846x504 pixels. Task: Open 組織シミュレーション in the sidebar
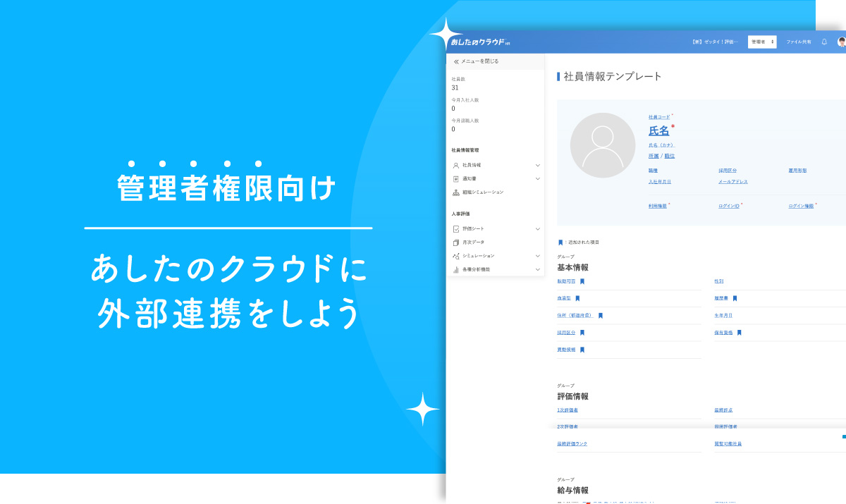click(483, 192)
